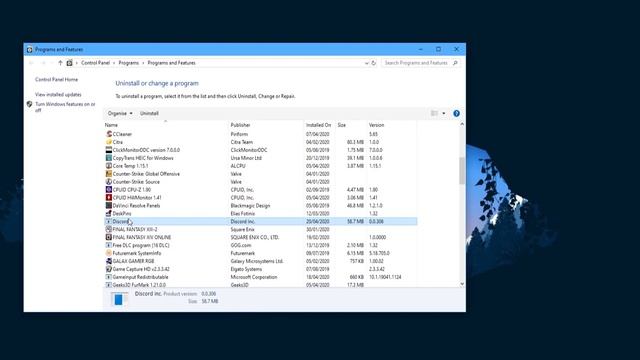
Task: Click the change view icon in toolbar
Action: coord(434,113)
